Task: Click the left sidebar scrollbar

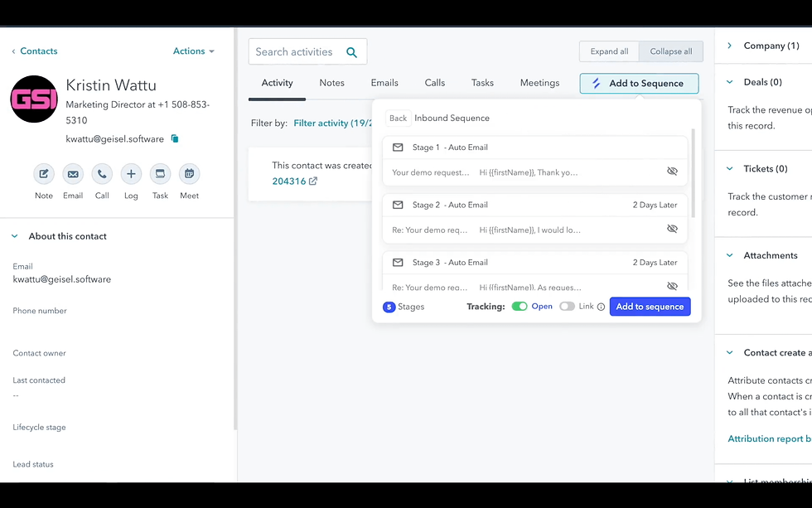Action: point(235,228)
